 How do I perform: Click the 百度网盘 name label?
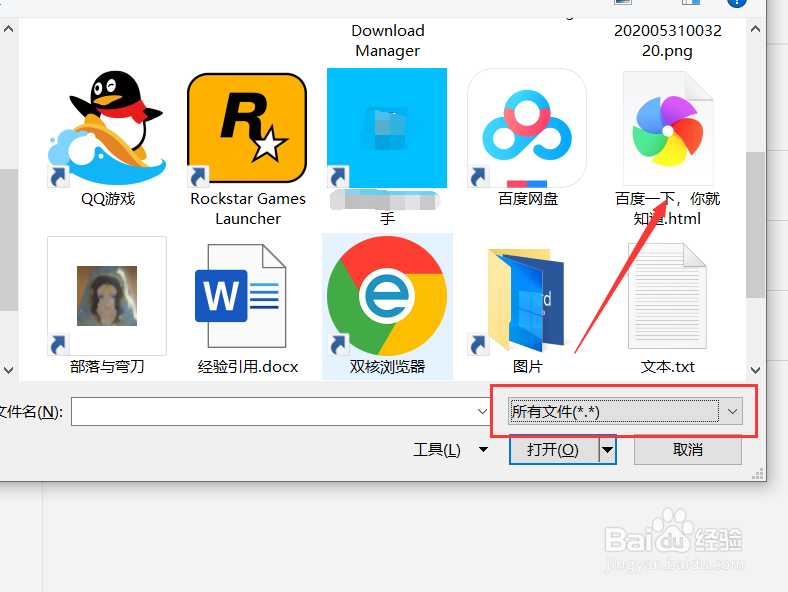click(x=528, y=199)
